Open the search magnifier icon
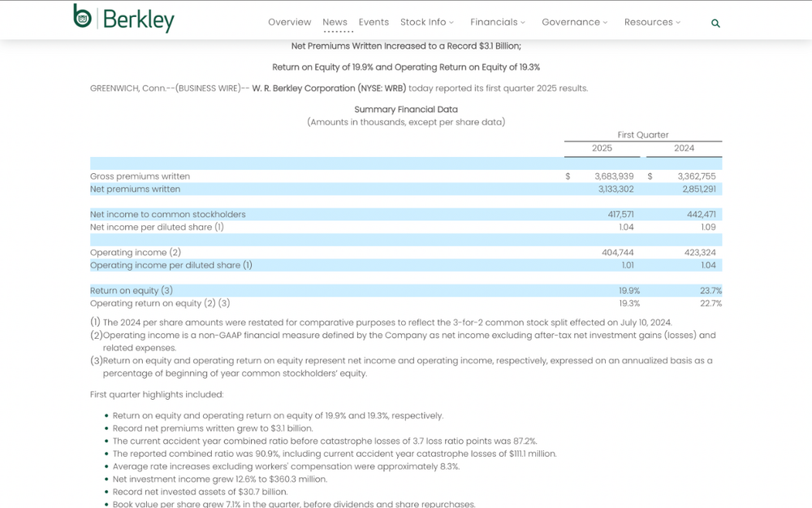The width and height of the screenshot is (812, 508). point(715,24)
